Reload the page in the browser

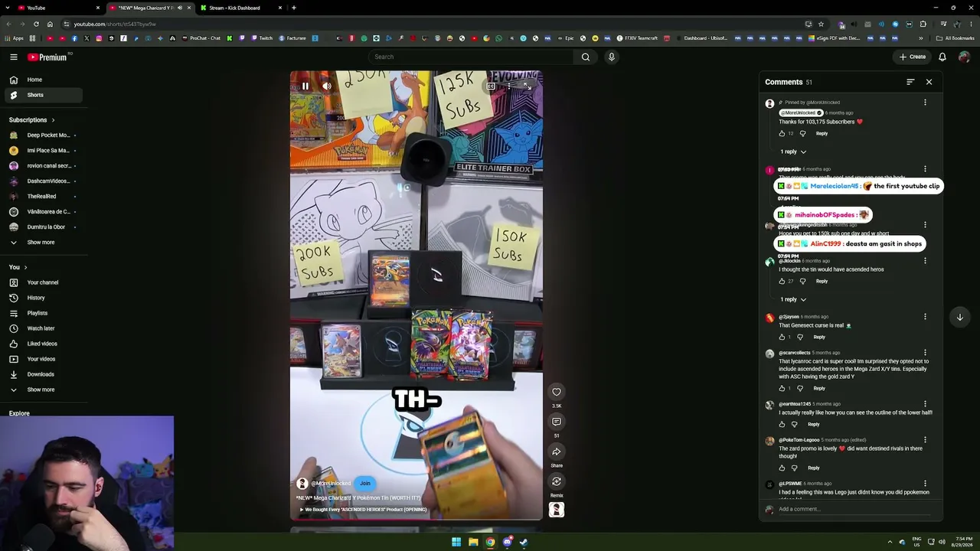click(x=36, y=24)
